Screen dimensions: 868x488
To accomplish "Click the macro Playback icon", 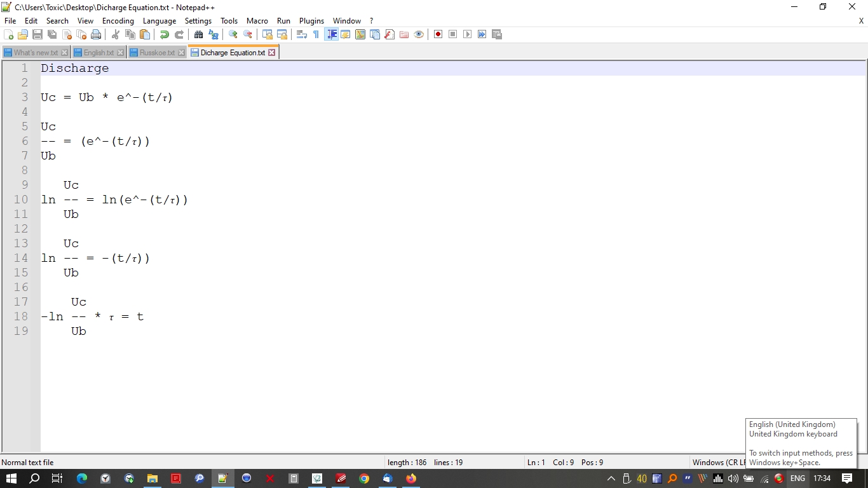I will coord(467,34).
